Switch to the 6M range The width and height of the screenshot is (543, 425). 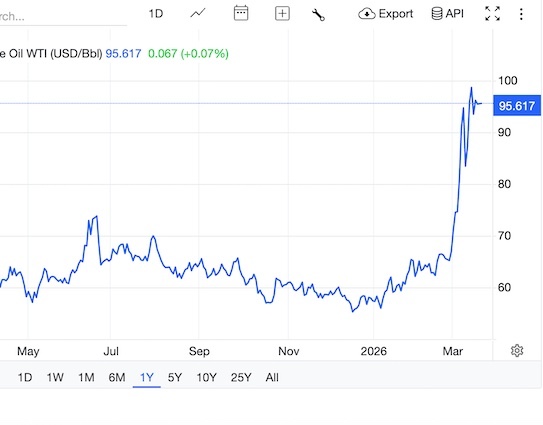[117, 377]
